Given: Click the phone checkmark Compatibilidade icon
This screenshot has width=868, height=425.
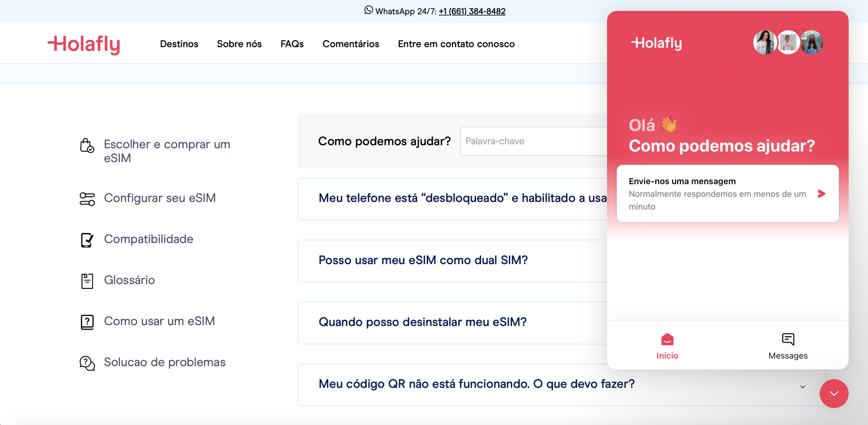Looking at the screenshot, I should [87, 240].
